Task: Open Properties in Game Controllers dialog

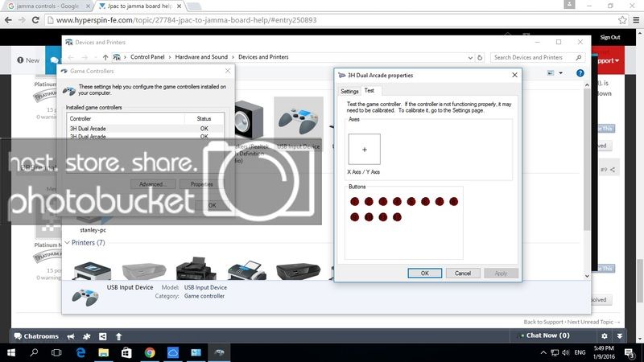Action: (x=201, y=184)
